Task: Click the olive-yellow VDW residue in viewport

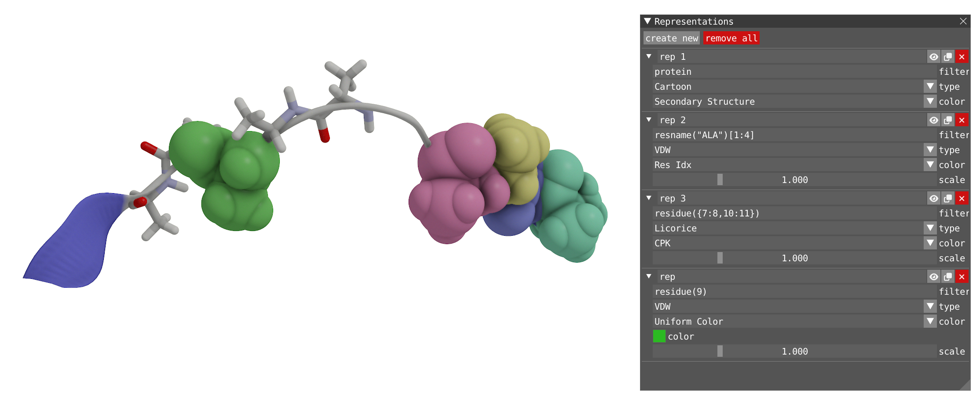Action: pos(517,154)
